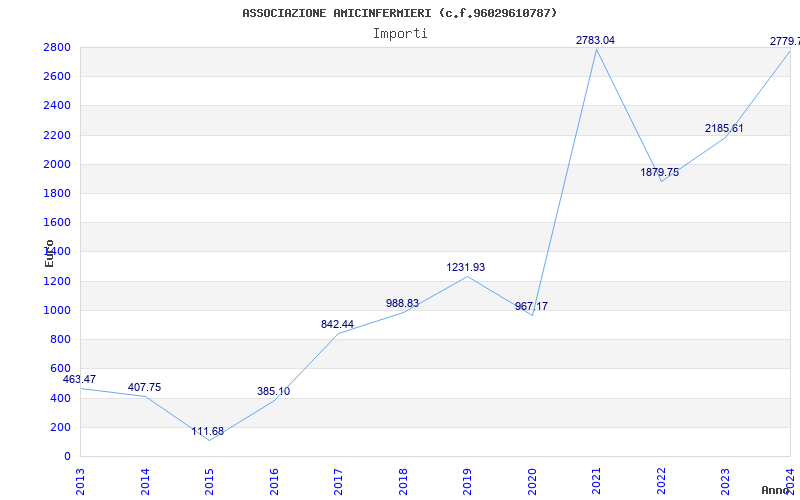Click the 2000 value on Euro axis

coord(57,164)
